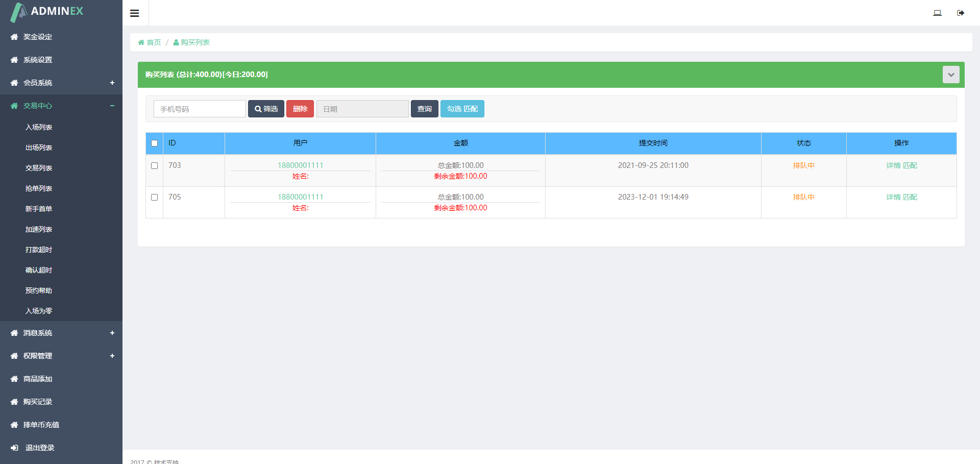This screenshot has height=464, width=980.
Task: Click the laptop icon in top bar
Action: tap(937, 13)
